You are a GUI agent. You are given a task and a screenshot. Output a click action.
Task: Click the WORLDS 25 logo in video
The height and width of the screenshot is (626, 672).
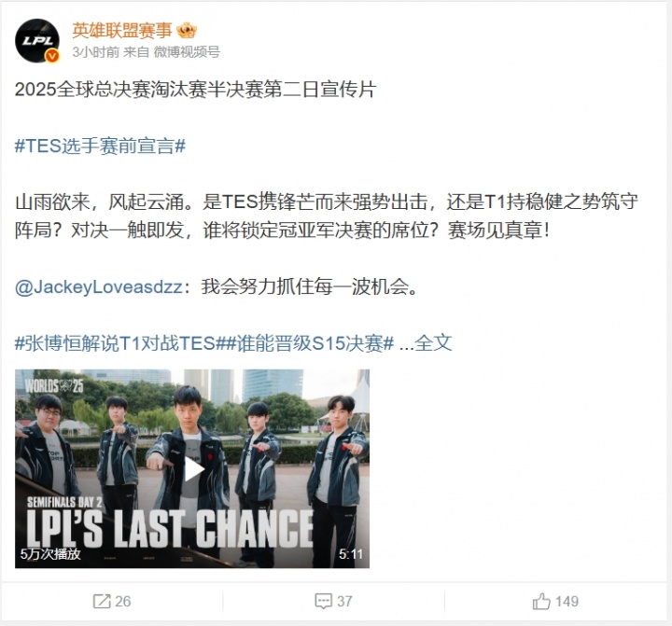[x=54, y=385]
